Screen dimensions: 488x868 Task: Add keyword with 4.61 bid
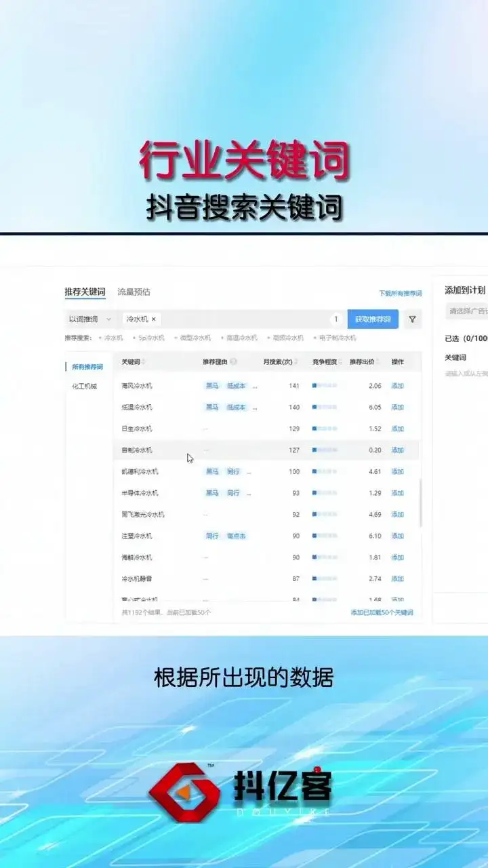pos(397,471)
